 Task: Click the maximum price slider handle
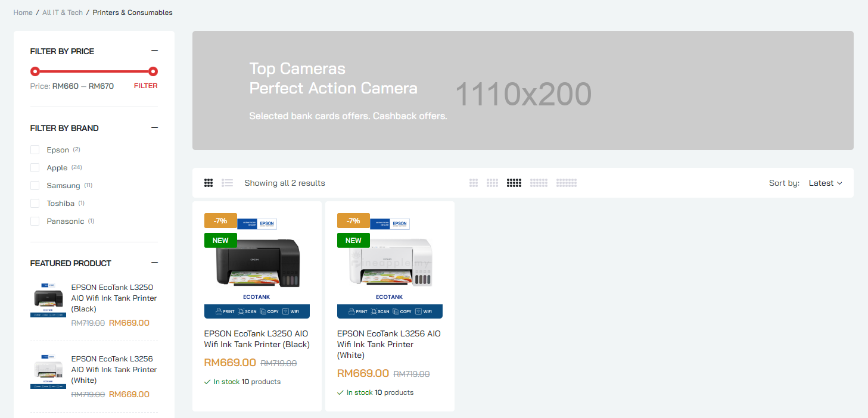click(153, 71)
